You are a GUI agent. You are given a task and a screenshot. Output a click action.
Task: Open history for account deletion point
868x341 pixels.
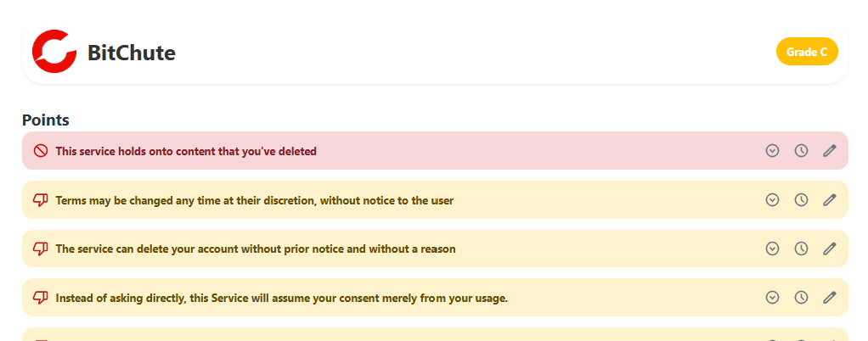click(x=801, y=249)
